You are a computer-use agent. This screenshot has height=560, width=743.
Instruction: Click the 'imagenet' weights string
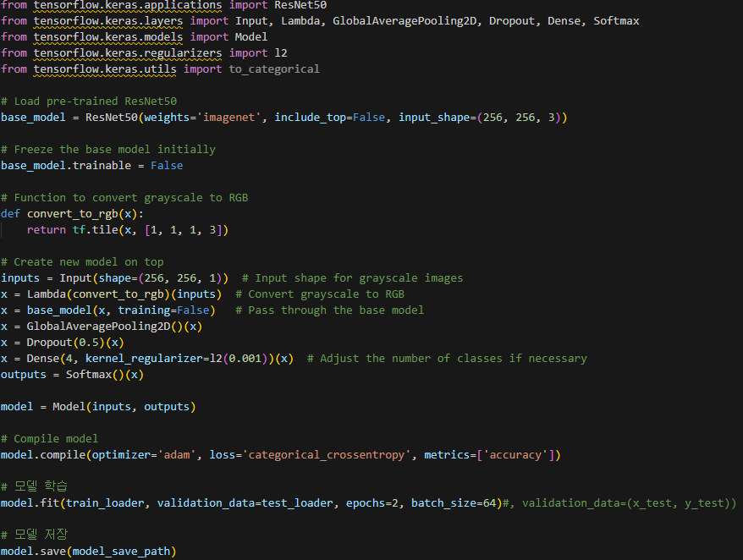tap(228, 118)
